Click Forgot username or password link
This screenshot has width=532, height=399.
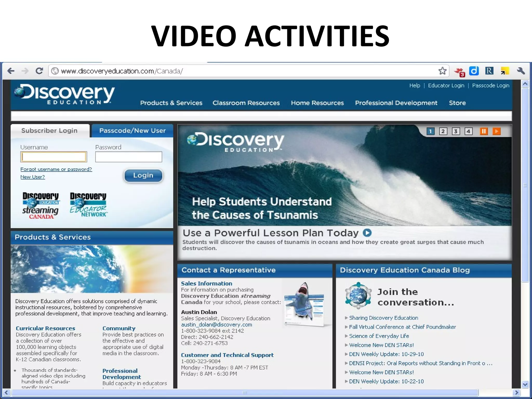point(56,169)
